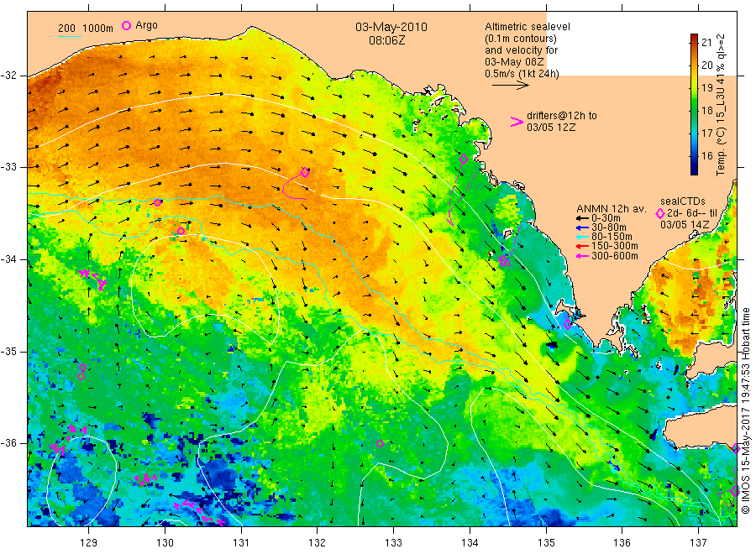Click the '129' longitude axis label
The image size is (756, 554).
[89, 543]
